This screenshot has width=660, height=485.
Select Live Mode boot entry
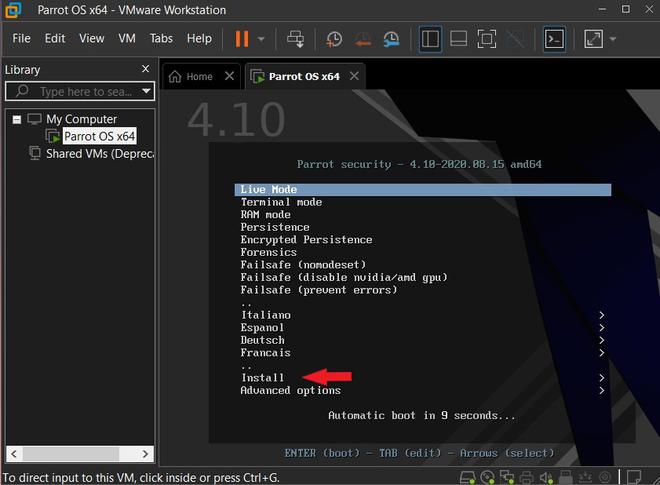423,189
